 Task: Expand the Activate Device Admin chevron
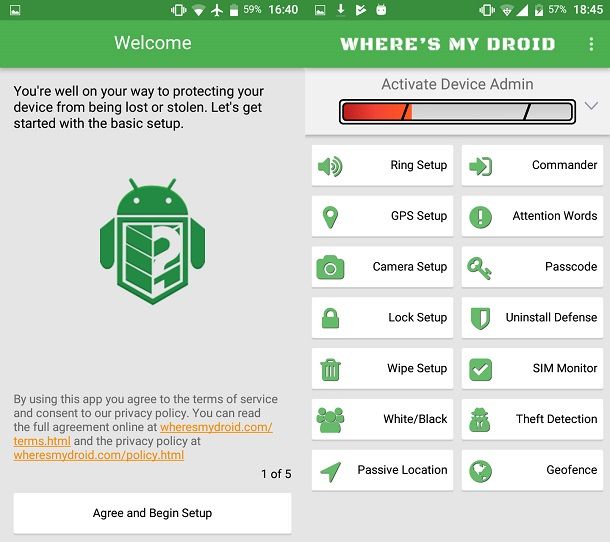pyautogui.click(x=591, y=106)
